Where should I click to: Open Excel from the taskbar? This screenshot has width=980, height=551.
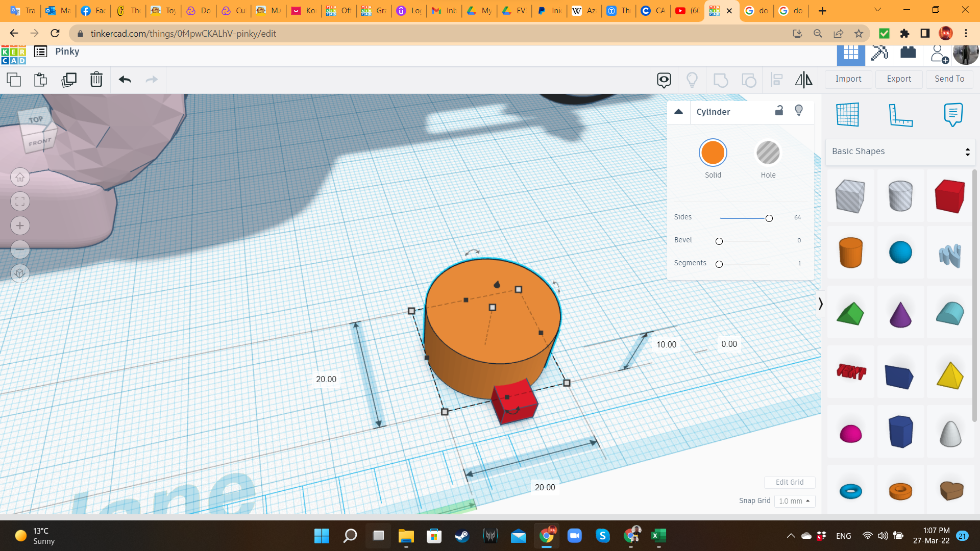tap(658, 536)
